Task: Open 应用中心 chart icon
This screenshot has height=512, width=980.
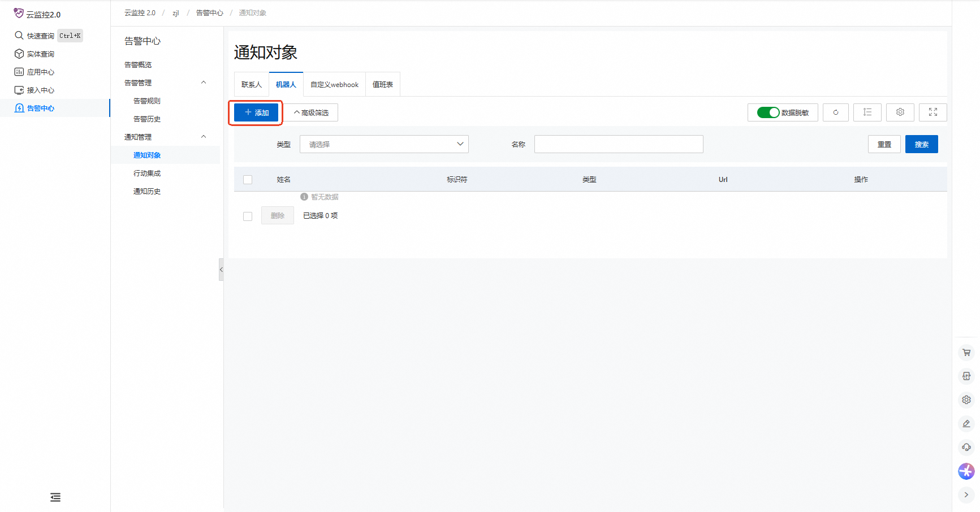Action: (19, 72)
